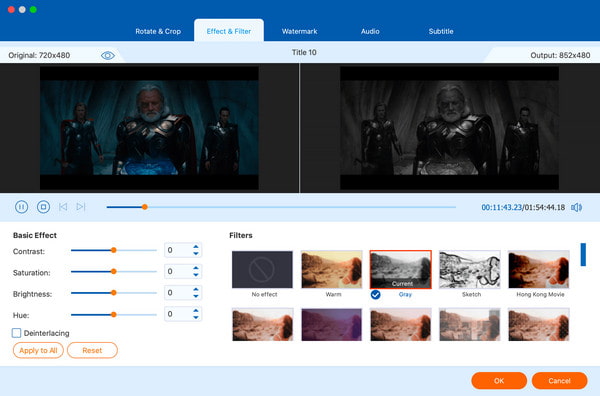600x396 pixels.
Task: Apply the Warm filter thumbnail
Action: [x=331, y=269]
